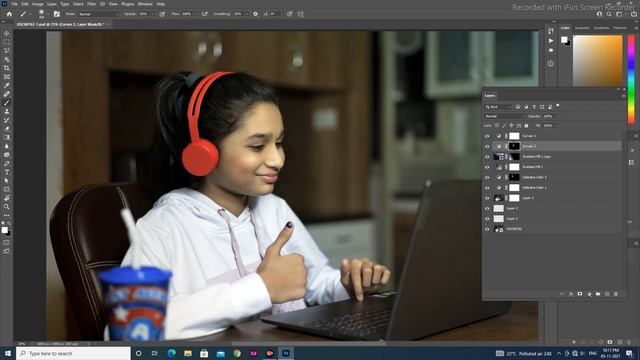
Task: Open Chrome from the taskbar
Action: [237, 353]
